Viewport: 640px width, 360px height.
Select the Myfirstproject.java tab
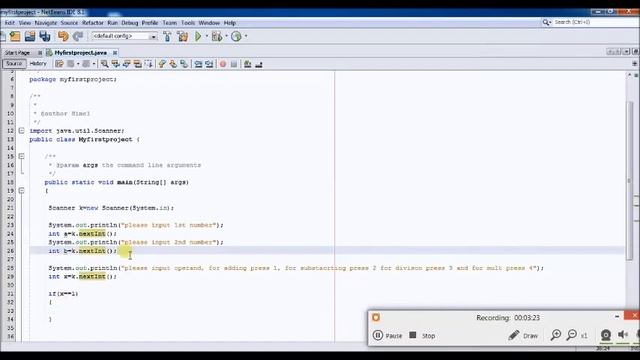80,53
